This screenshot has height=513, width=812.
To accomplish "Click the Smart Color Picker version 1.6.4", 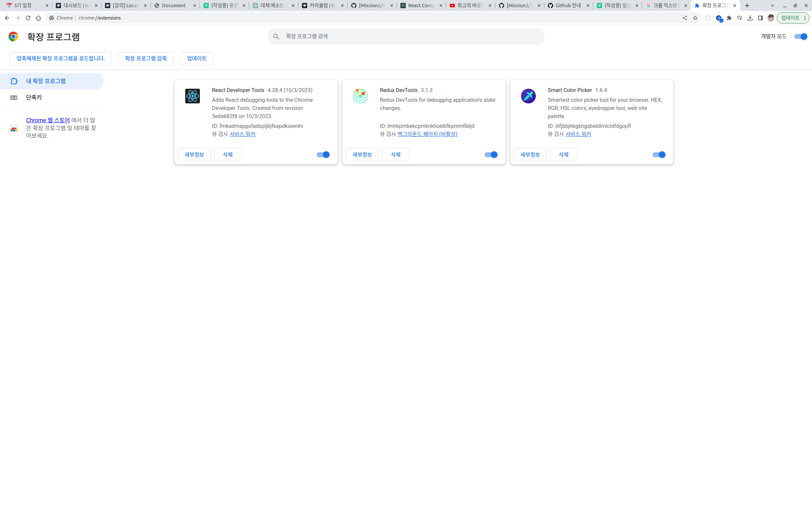I will click(601, 90).
